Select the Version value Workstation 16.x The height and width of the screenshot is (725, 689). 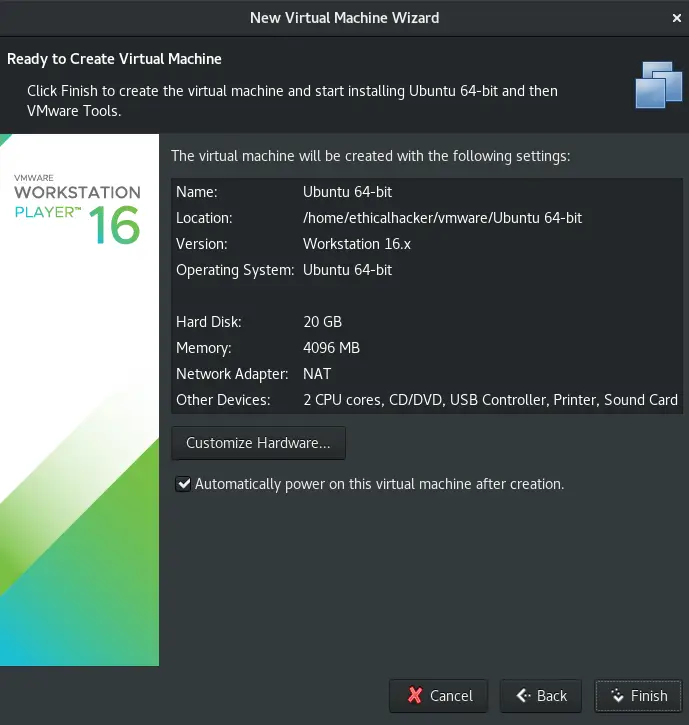[357, 244]
